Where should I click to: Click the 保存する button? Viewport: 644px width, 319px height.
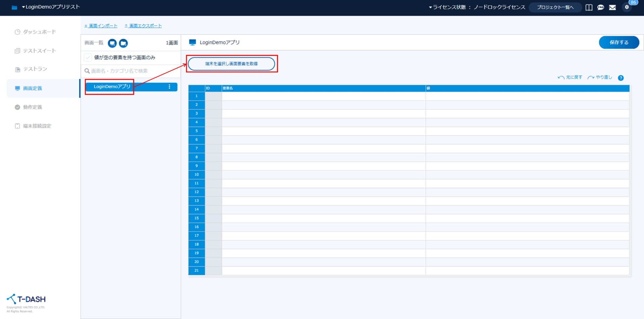coord(619,42)
